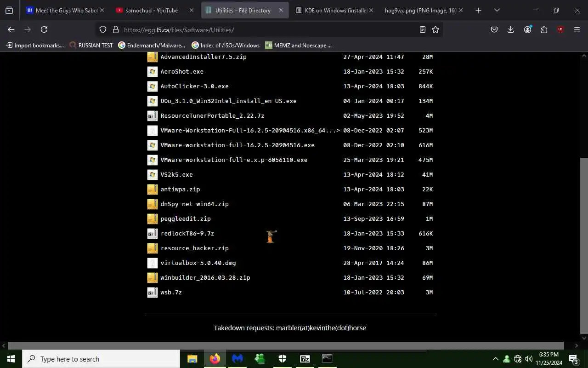Open the Pocket save icon
588x368 pixels.
(x=494, y=29)
